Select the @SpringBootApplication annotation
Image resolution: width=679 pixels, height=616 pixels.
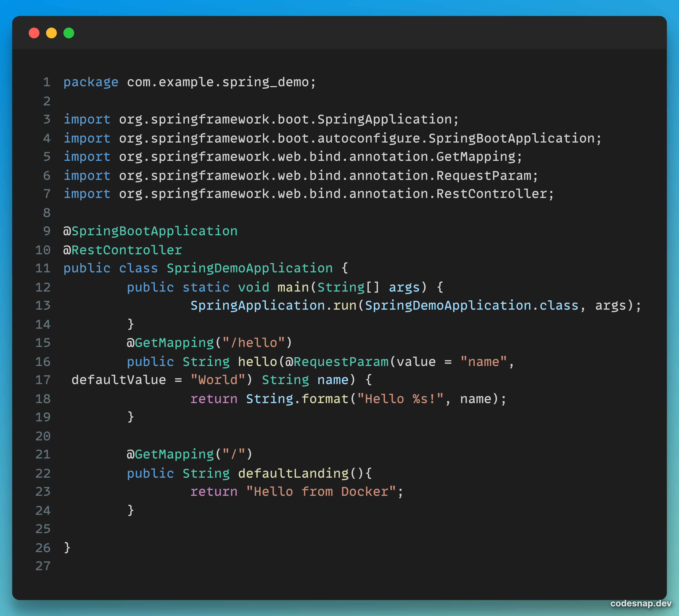coord(150,230)
